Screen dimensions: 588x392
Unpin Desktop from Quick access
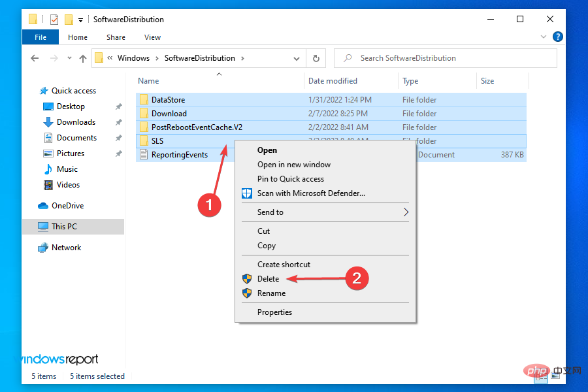click(x=118, y=106)
